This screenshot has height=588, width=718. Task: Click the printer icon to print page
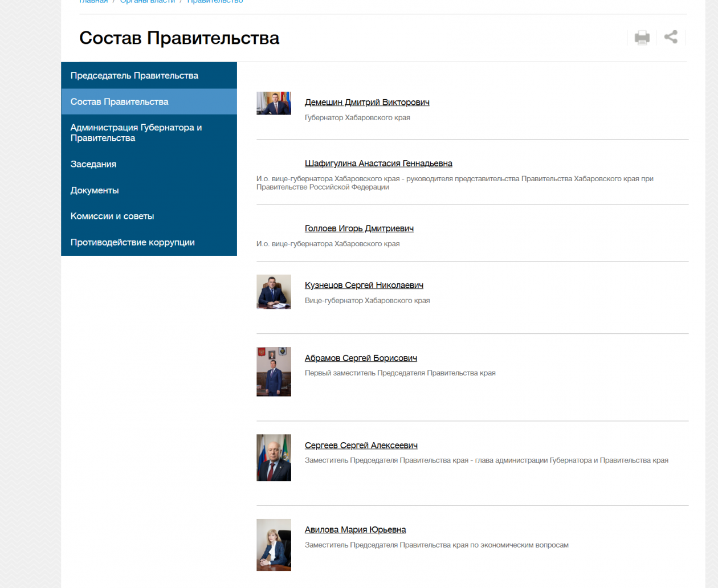click(642, 38)
